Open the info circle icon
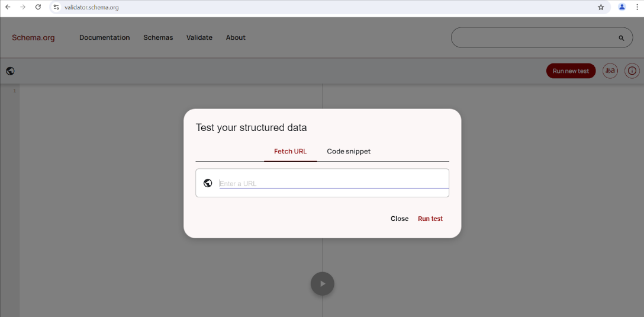The height and width of the screenshot is (317, 644). point(632,71)
